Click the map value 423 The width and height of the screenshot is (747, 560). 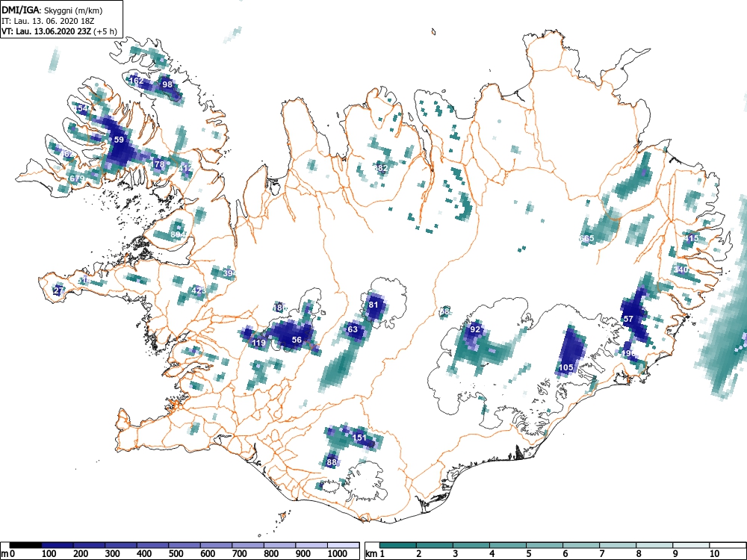(x=199, y=290)
